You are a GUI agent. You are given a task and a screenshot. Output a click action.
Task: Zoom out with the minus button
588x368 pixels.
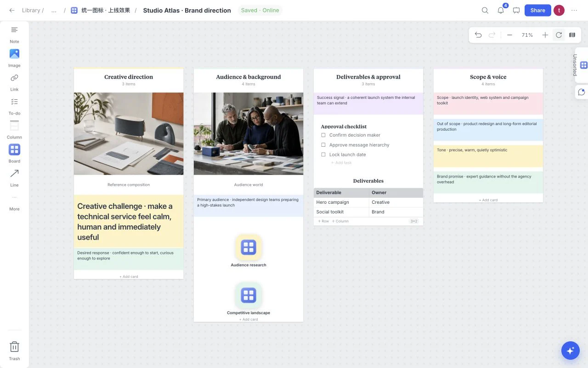pos(509,35)
